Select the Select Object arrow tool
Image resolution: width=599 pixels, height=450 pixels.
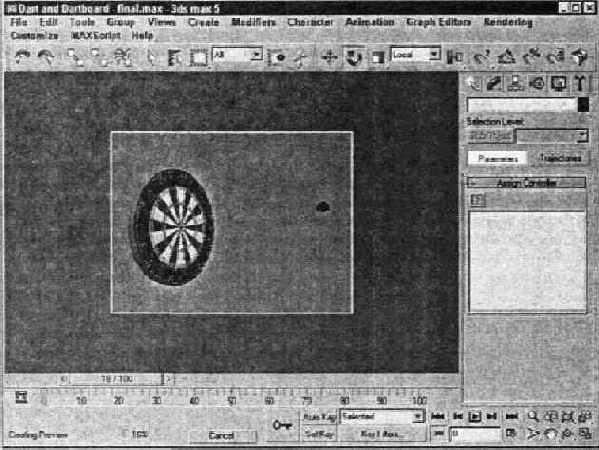tap(152, 57)
